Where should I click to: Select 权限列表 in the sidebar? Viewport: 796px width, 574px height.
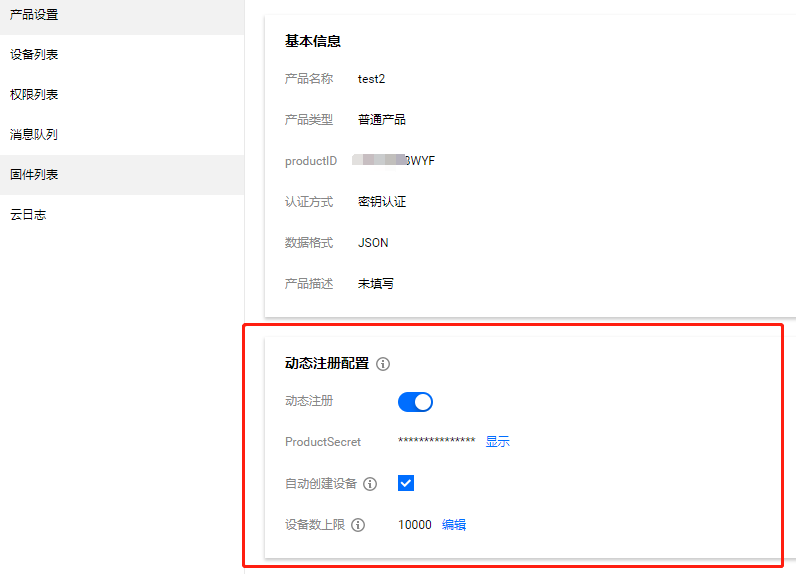(x=34, y=95)
